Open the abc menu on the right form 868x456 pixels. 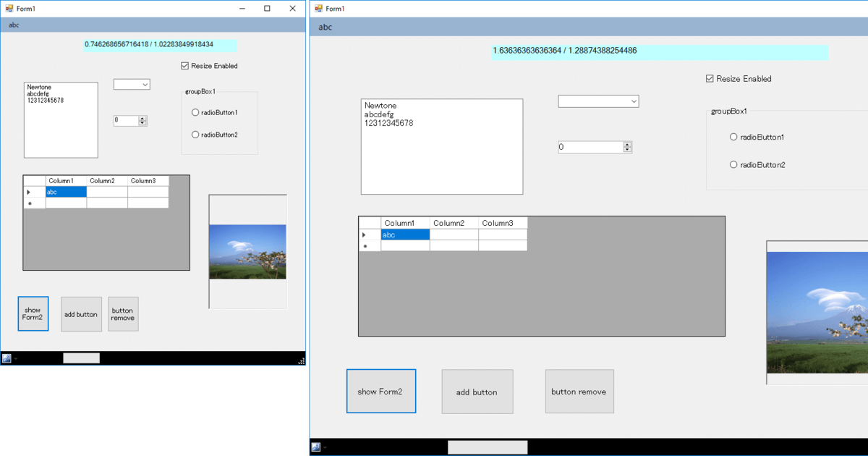(x=324, y=25)
